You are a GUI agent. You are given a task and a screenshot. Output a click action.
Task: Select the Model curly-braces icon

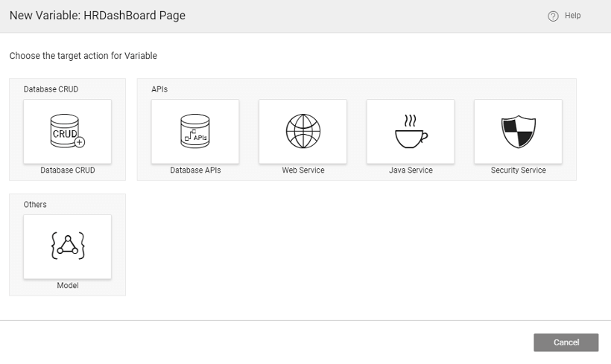(x=67, y=246)
